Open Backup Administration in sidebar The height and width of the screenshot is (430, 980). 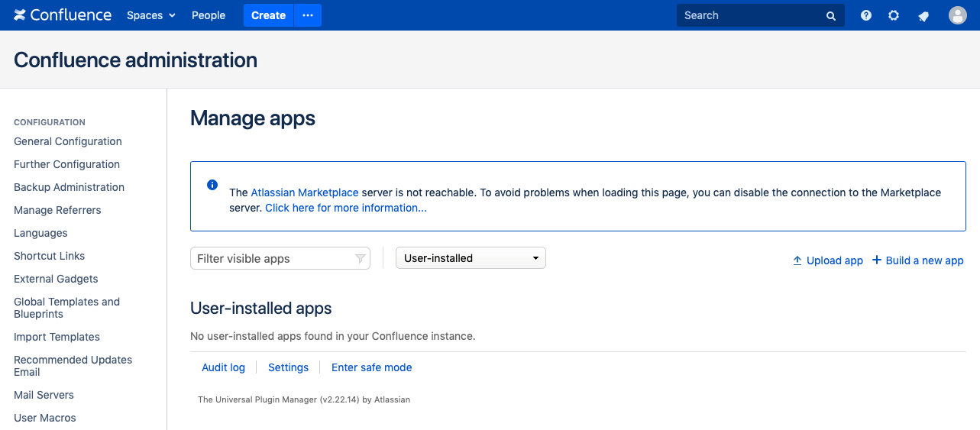coord(69,187)
